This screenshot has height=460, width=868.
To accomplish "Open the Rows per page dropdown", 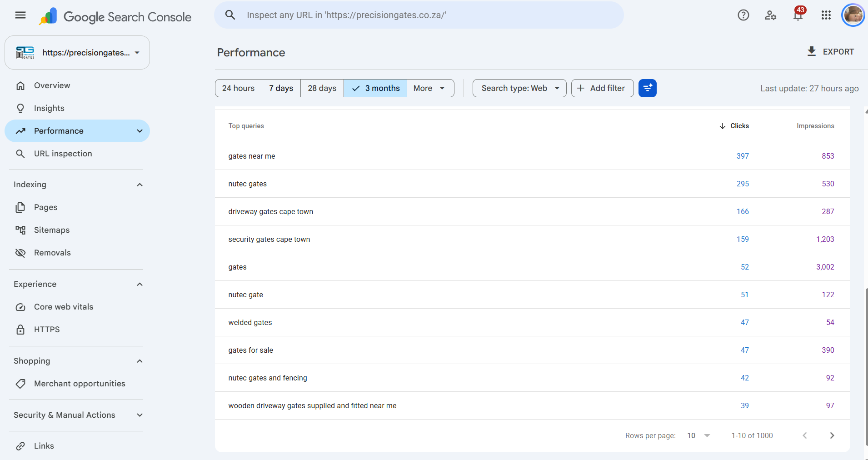I will (699, 435).
